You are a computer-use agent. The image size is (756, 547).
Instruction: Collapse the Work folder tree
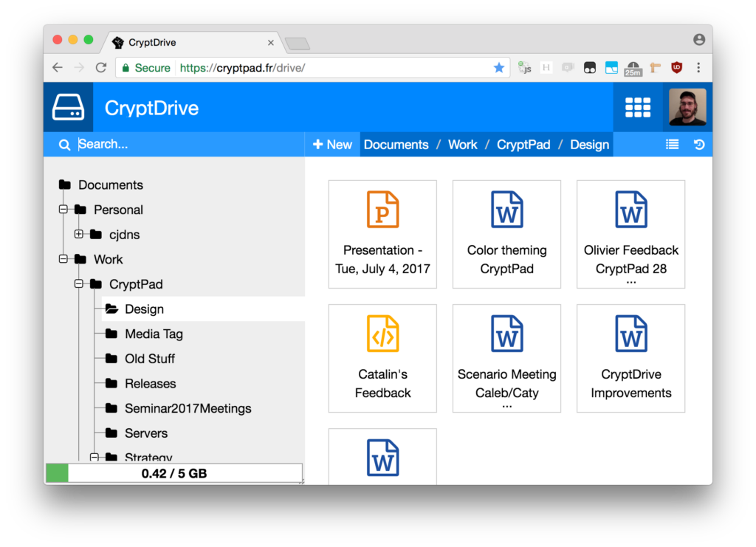click(63, 259)
